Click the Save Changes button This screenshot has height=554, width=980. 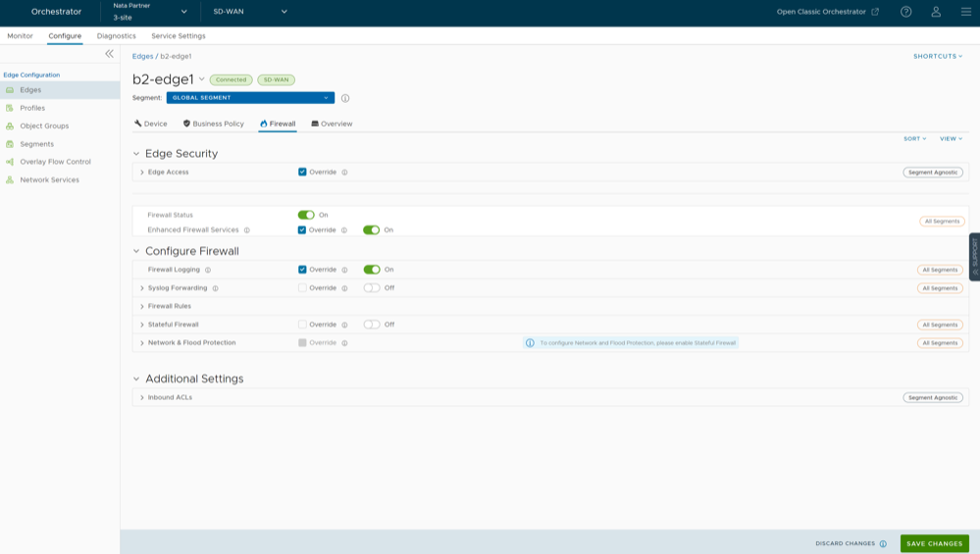(x=934, y=543)
